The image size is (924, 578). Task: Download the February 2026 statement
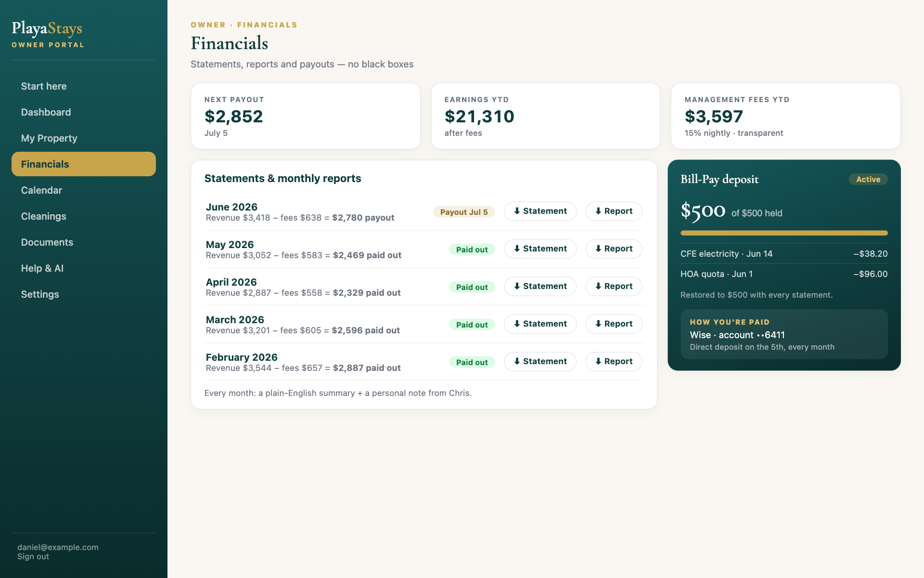[540, 361]
